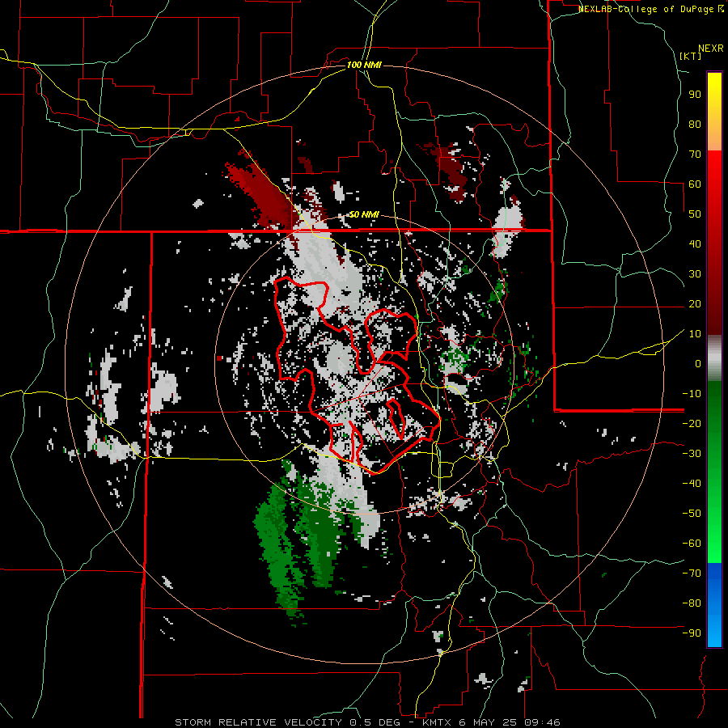Image resolution: width=728 pixels, height=728 pixels.
Task: Click the 50 NMI range ring label
Action: click(x=364, y=214)
